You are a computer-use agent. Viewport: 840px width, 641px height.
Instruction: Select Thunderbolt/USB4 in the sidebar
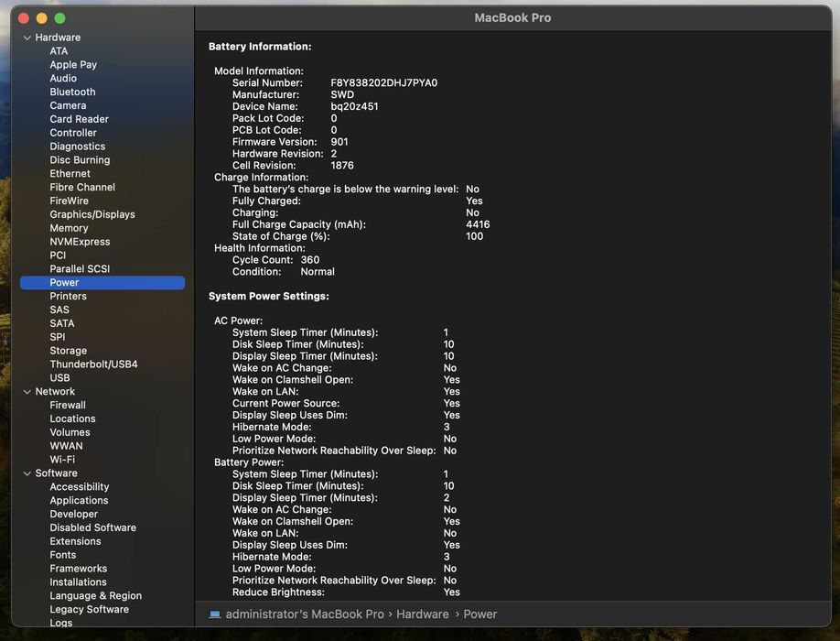(x=93, y=364)
